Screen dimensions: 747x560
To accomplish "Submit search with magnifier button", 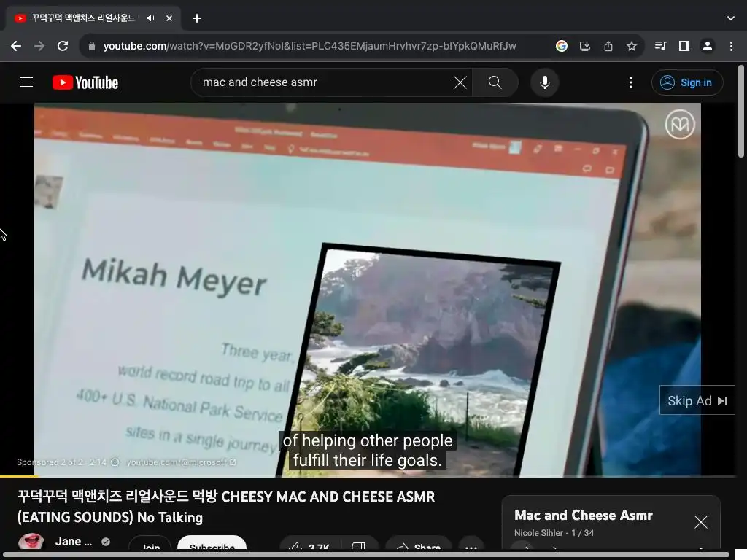I will 495,82.
